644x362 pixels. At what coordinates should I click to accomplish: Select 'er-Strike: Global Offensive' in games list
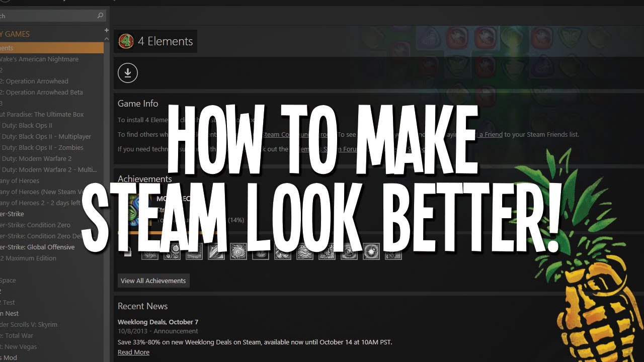[x=37, y=247]
